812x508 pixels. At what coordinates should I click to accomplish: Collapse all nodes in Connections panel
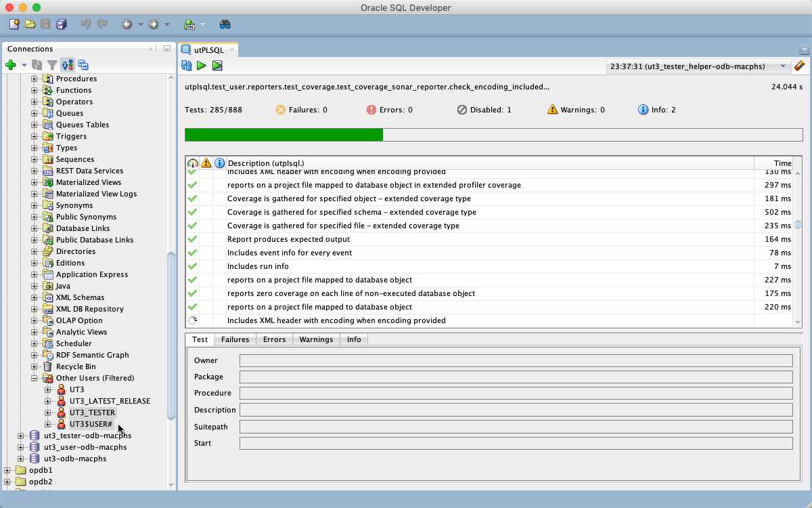point(83,65)
